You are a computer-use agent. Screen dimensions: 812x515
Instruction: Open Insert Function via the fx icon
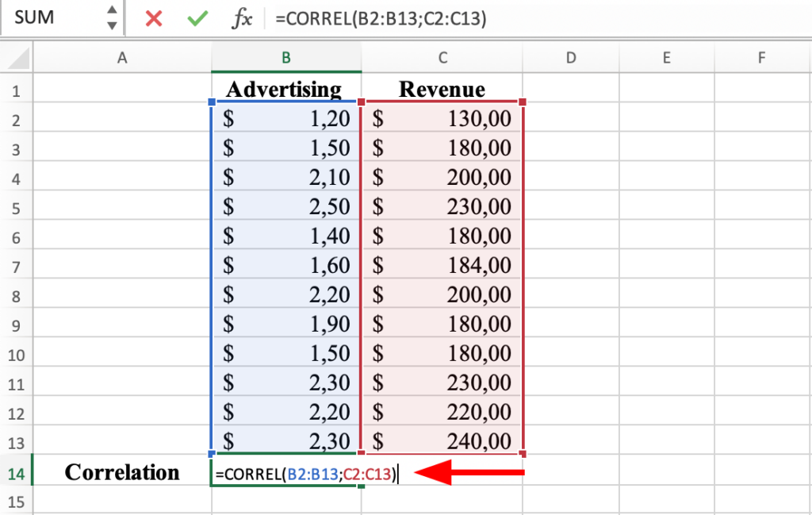pos(242,17)
